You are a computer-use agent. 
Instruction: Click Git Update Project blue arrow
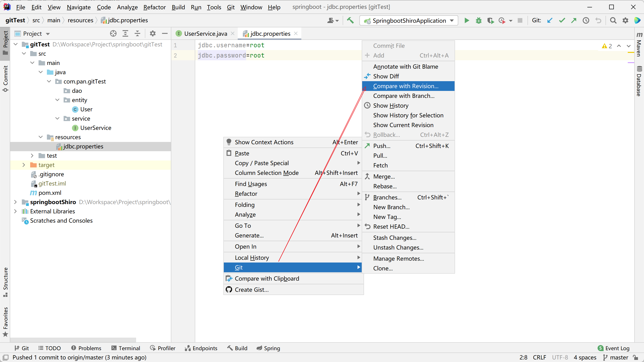550,20
